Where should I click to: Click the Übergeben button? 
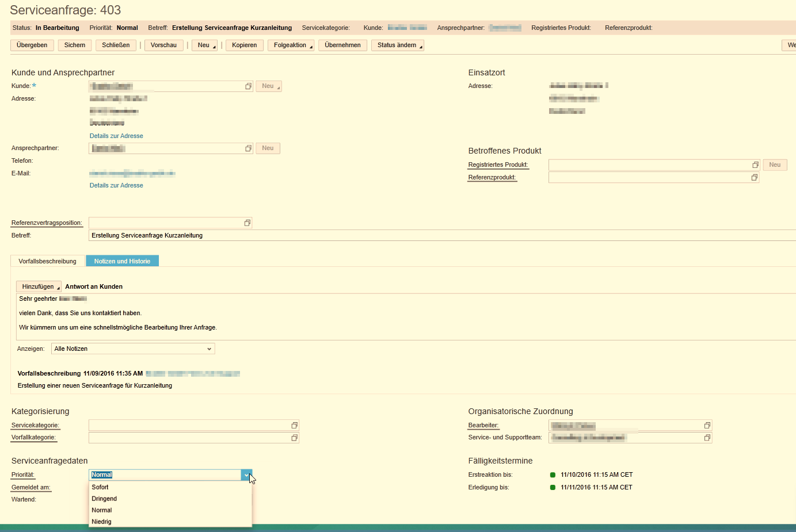tap(32, 45)
